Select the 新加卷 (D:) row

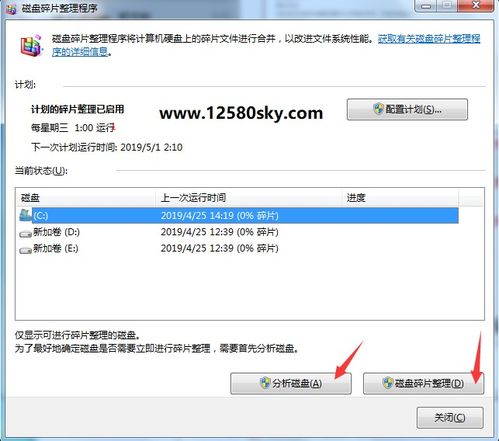[x=239, y=232]
